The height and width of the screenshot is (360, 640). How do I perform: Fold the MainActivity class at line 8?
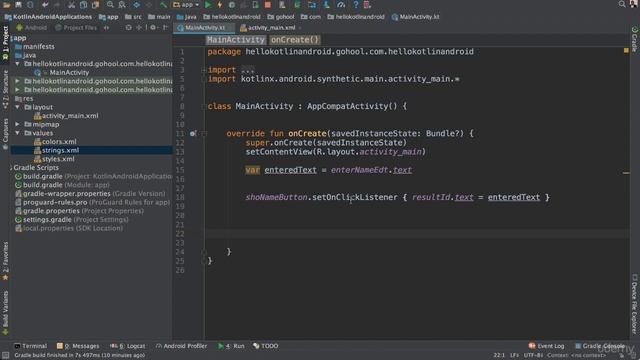(203, 106)
